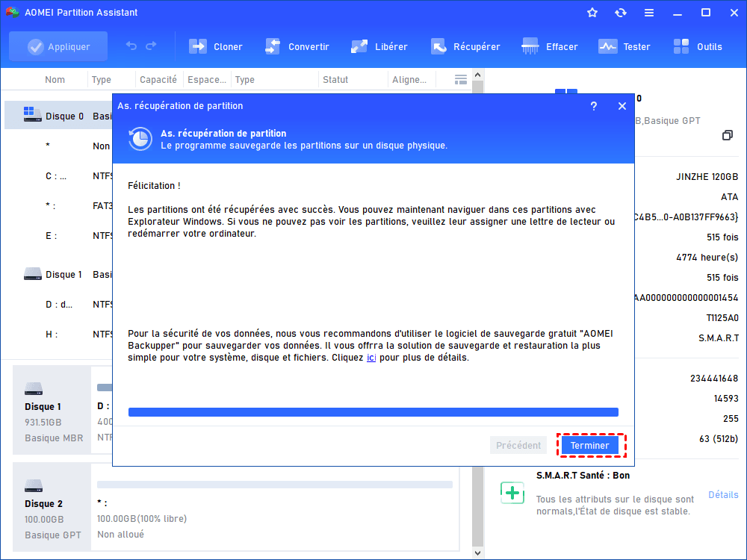Sort by the Capacité column header

[x=158, y=80]
